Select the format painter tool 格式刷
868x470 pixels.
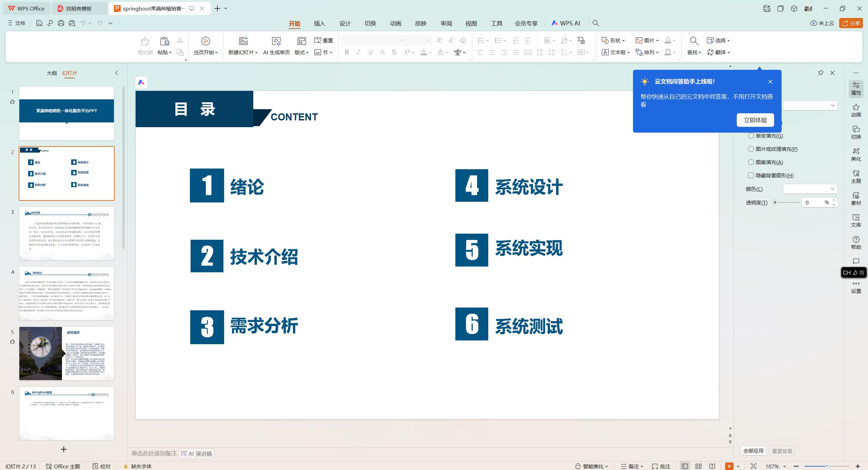coord(144,46)
